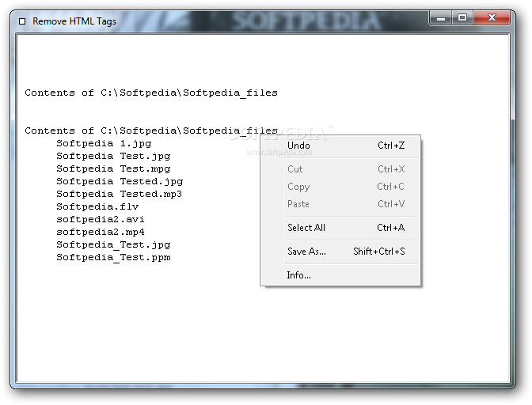The image size is (532, 405).
Task: Click the text line 'Softpedia Tested.jpg'
Action: (120, 182)
